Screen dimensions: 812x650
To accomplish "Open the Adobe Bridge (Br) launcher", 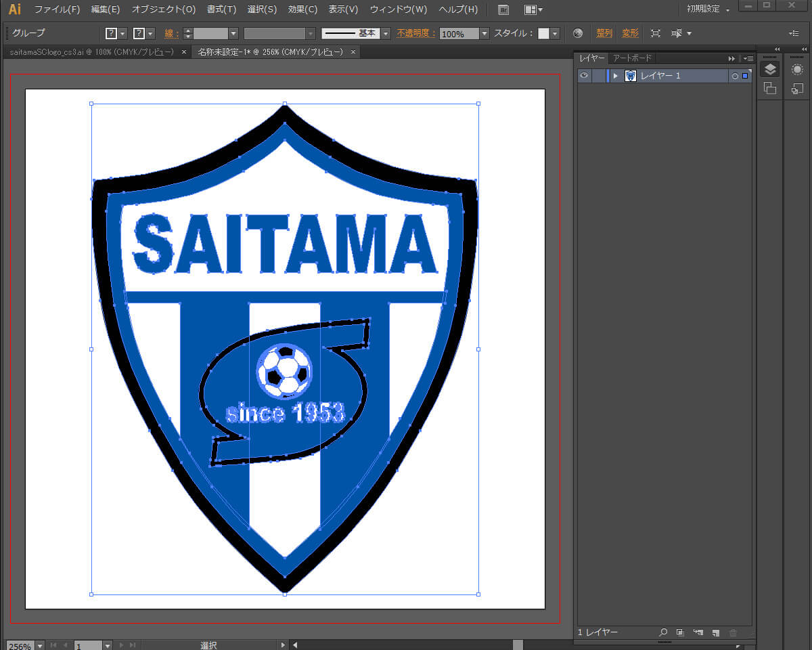I will pyautogui.click(x=503, y=9).
